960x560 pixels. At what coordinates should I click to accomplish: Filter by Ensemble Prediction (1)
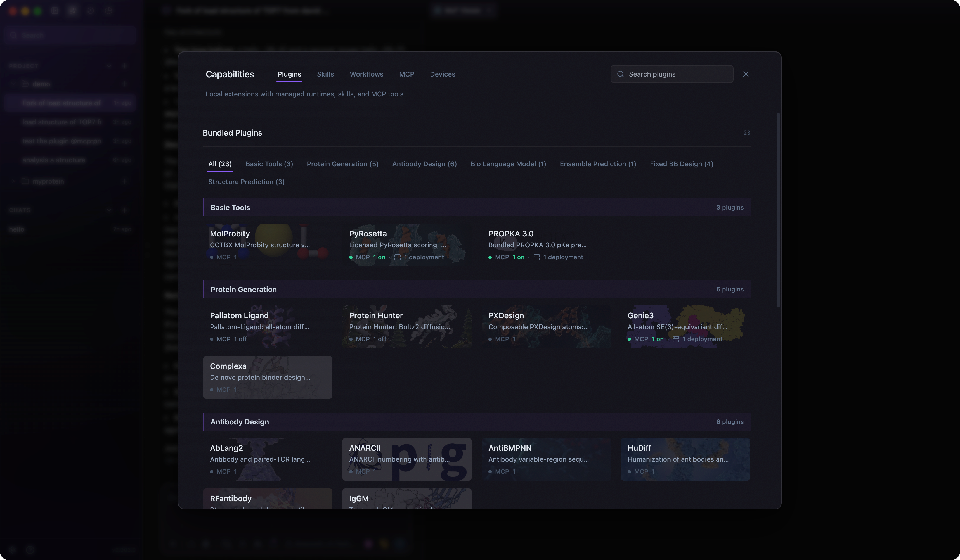[598, 164]
